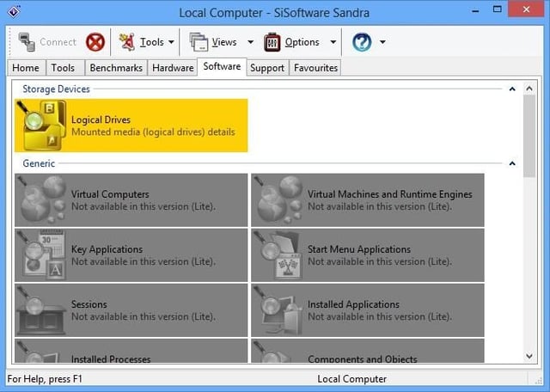Collapse the Storage Devices section
The image size is (550, 392).
(x=512, y=89)
